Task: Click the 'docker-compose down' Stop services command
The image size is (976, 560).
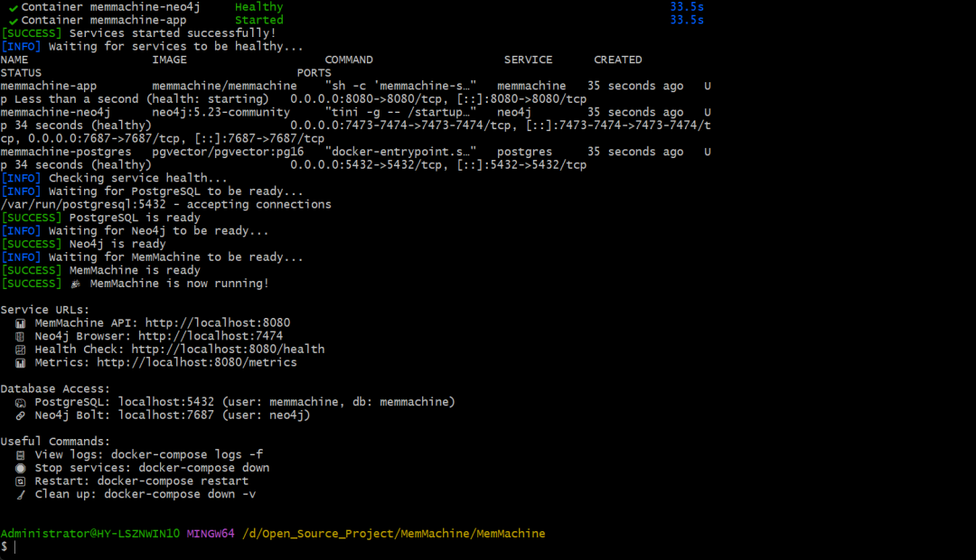Action: pos(204,468)
